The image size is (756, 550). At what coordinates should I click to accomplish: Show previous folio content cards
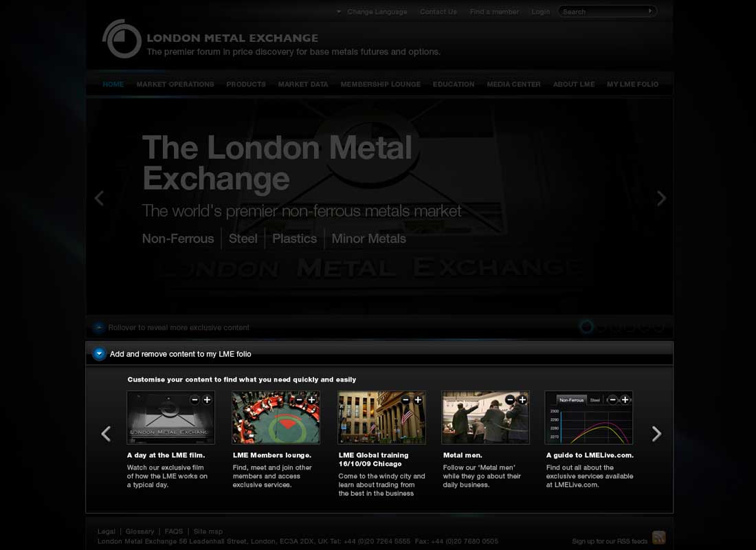(x=106, y=434)
